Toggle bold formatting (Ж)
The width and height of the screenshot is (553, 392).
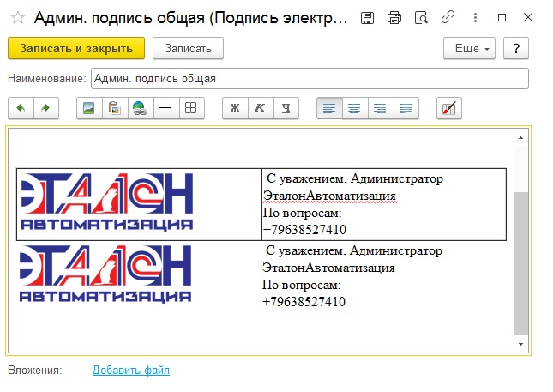[234, 108]
